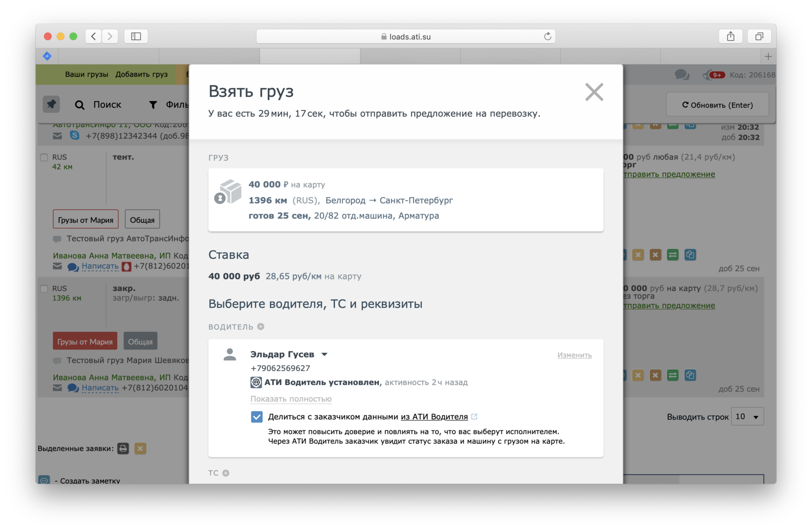Image resolution: width=812 pixels, height=531 pixels.
Task: Click Показать полностью link
Action: pos(291,399)
